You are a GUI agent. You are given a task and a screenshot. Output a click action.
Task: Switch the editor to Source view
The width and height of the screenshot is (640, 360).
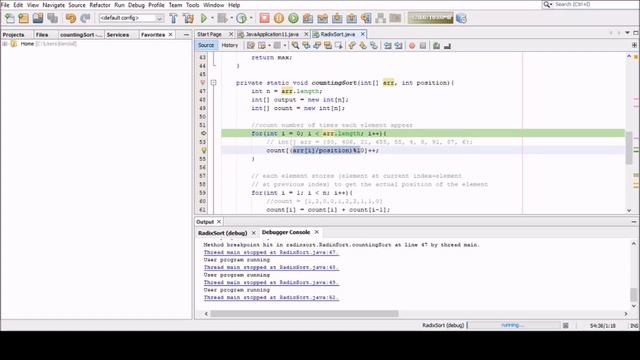click(206, 45)
